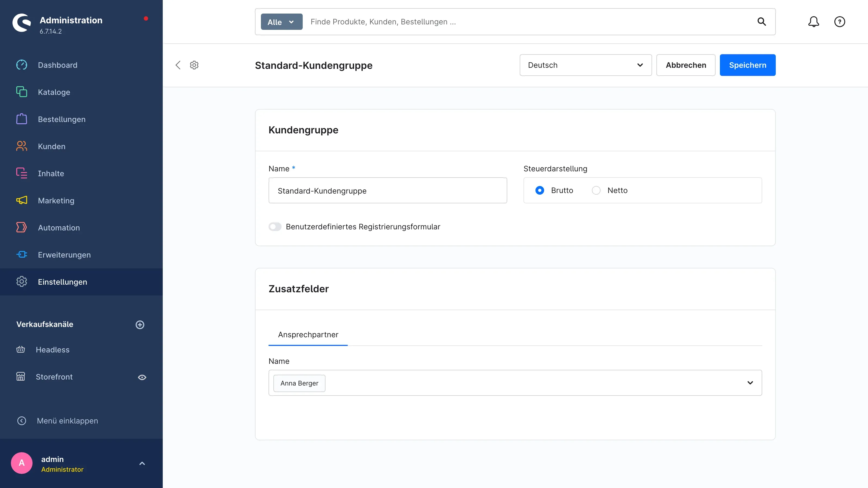Click the Dashboard gauge icon
Viewport: 868px width, 488px height.
point(22,65)
